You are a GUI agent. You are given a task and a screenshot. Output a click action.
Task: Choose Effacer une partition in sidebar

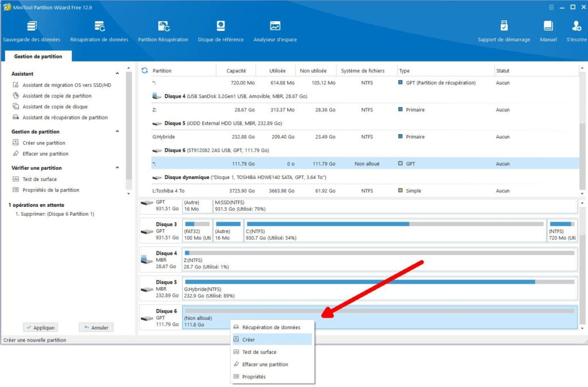click(41, 154)
